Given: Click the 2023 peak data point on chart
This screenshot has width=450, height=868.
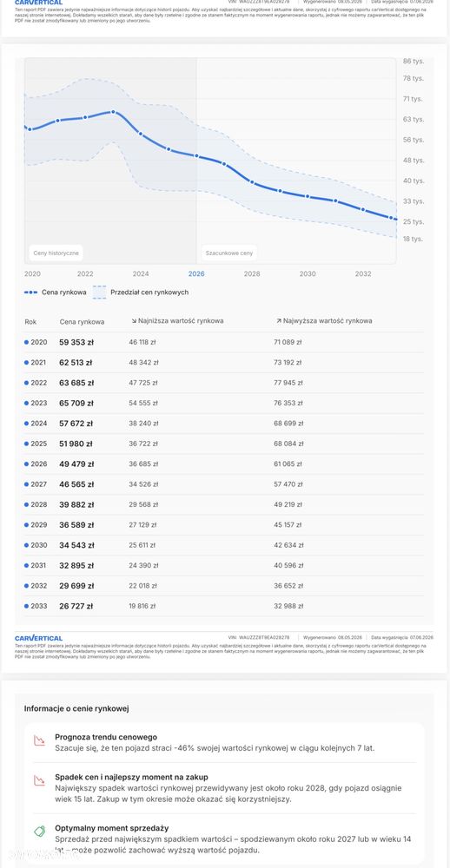Looking at the screenshot, I should tap(113, 112).
